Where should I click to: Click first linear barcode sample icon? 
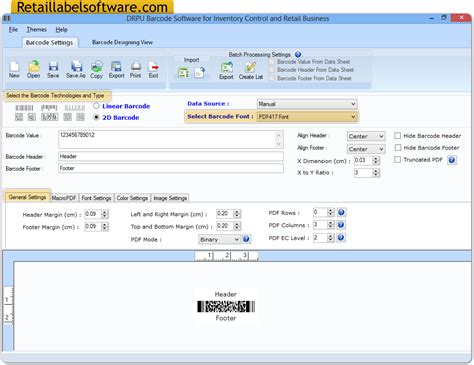click(x=24, y=108)
